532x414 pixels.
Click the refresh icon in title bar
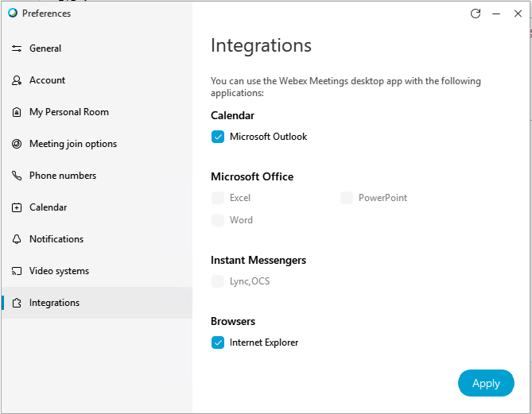476,14
